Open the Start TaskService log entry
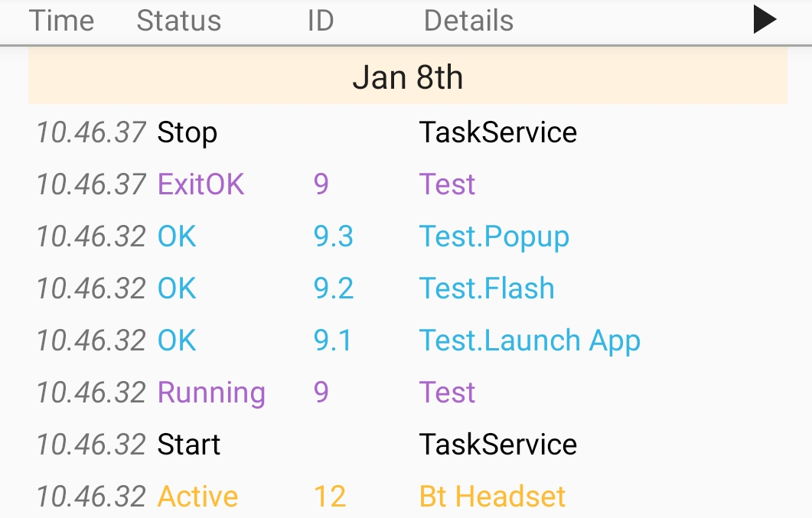The height and width of the screenshot is (518, 812). tap(497, 445)
